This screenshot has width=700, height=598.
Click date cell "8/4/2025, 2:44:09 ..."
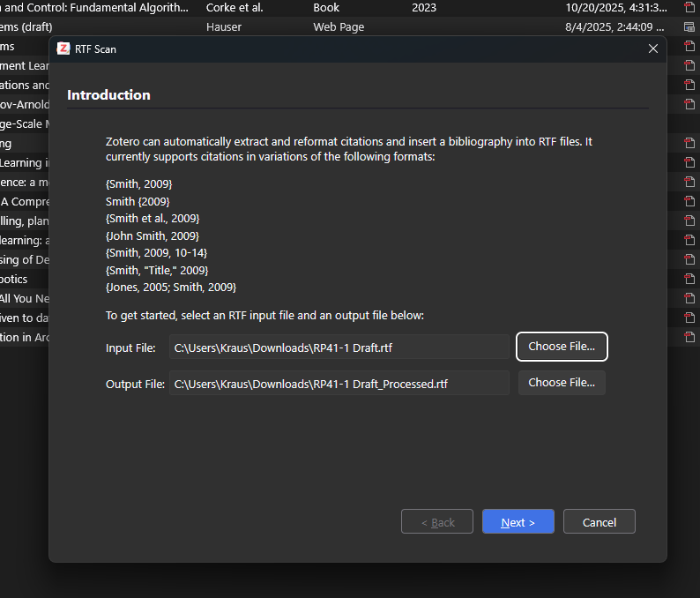point(614,26)
